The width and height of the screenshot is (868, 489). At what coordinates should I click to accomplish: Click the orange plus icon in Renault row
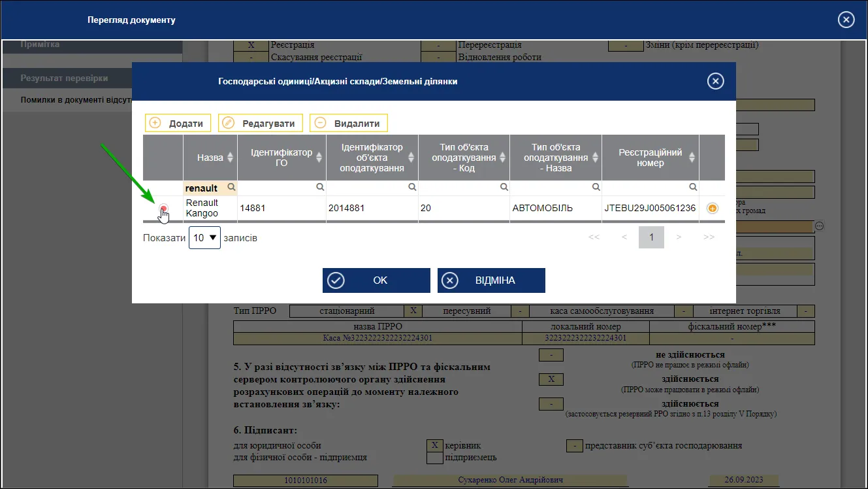713,209
